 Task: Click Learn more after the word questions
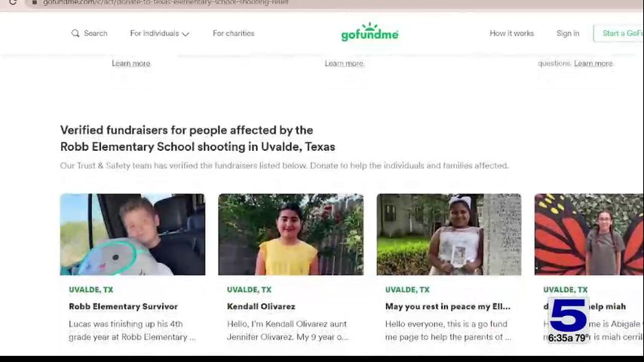pos(593,63)
